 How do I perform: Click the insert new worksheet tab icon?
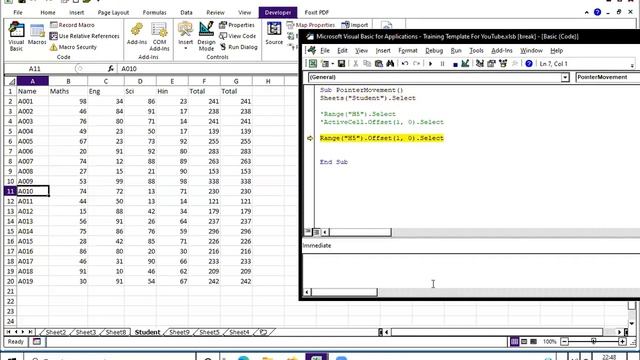263,332
